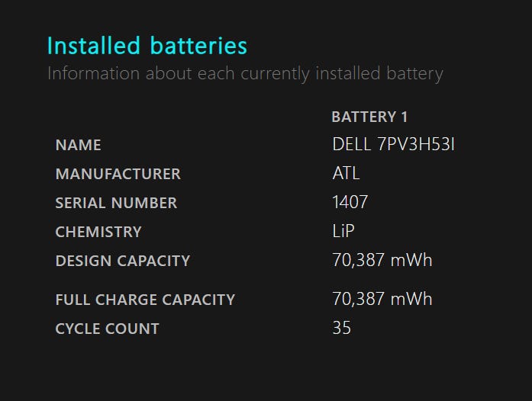Select the cycle count value 35

click(342, 328)
